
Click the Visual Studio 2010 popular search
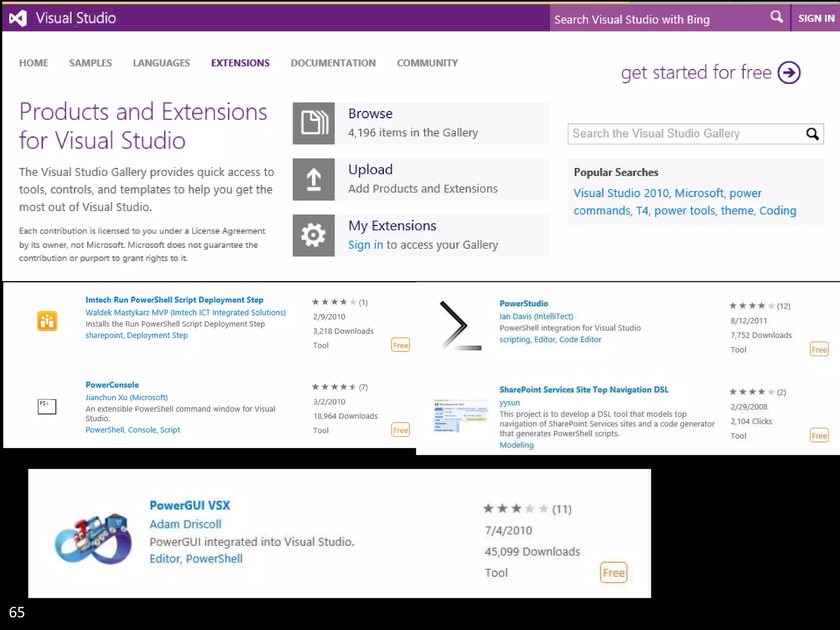click(x=621, y=193)
